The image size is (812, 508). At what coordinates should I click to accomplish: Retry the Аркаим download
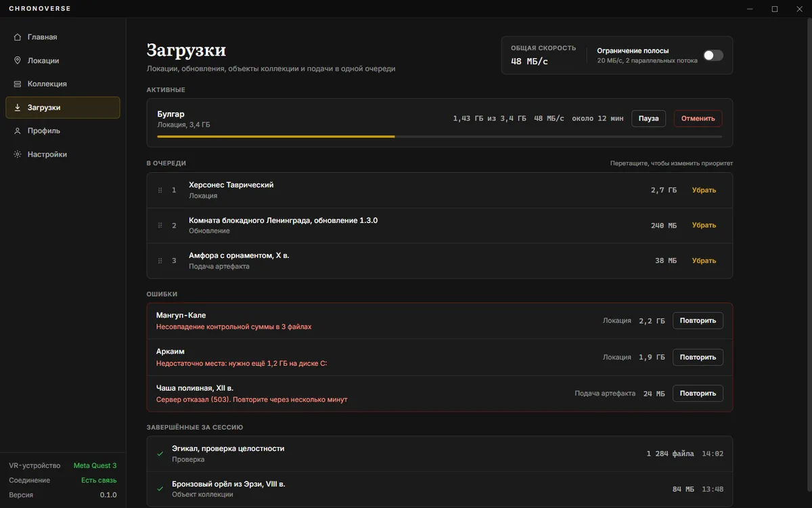[x=698, y=357]
